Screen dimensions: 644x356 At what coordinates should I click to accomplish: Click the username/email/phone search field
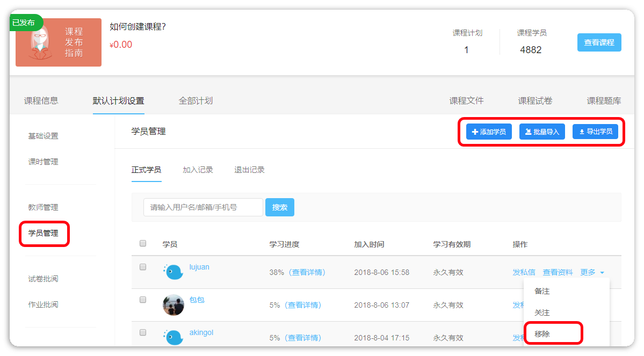point(203,207)
